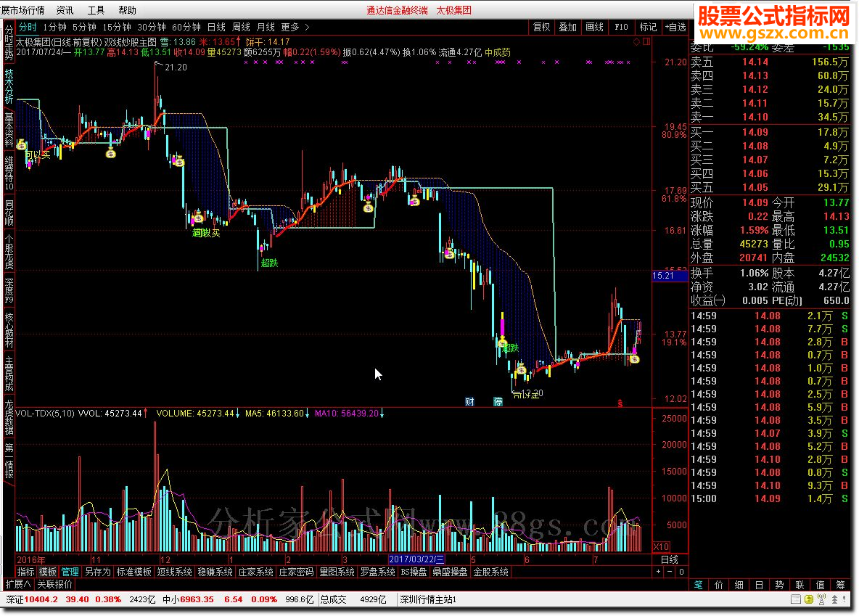Viewport: 859px width, 616px height.
Task: Click the 停 marker on chart
Action: [498, 402]
